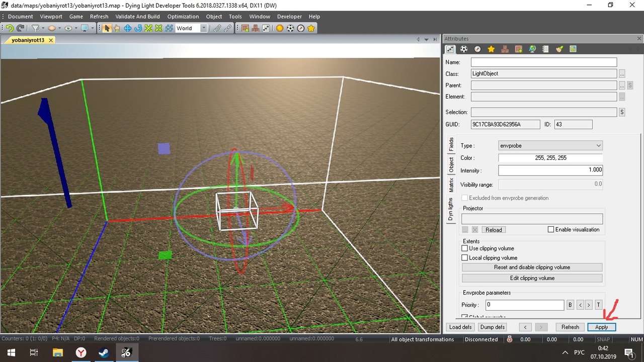Click Reset and disable clipping volume
The image size is (644, 362).
pos(532,267)
